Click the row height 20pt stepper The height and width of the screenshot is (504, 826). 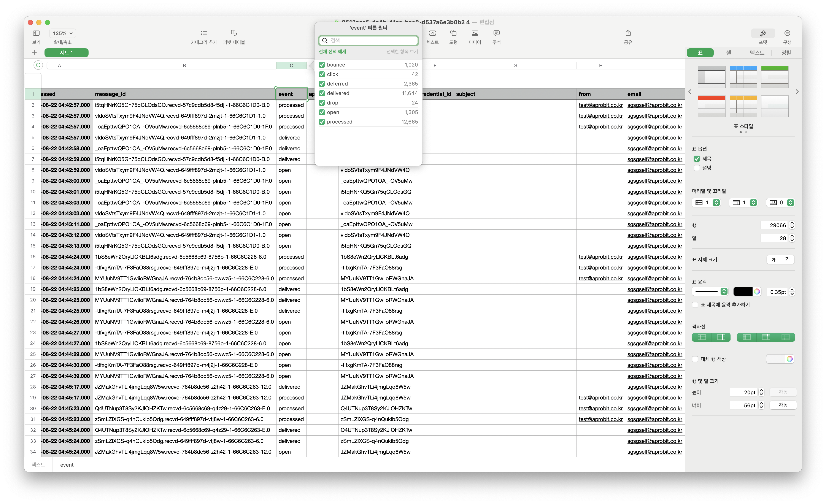(x=761, y=392)
